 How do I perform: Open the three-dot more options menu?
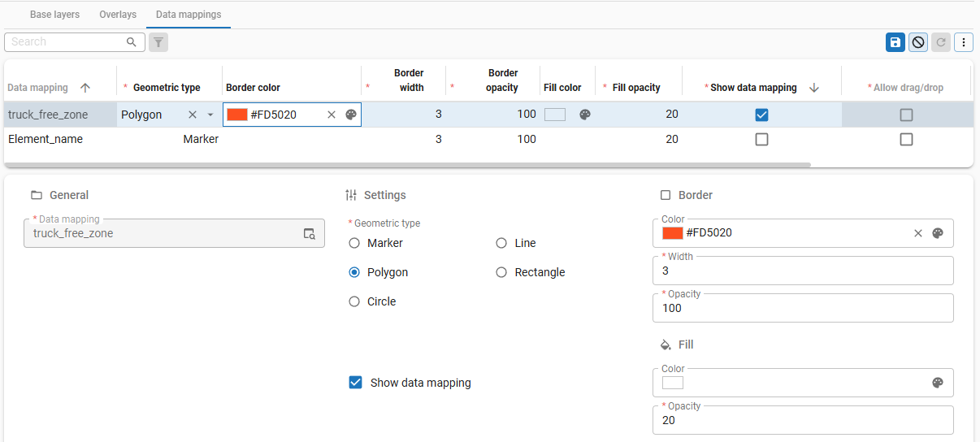point(964,42)
